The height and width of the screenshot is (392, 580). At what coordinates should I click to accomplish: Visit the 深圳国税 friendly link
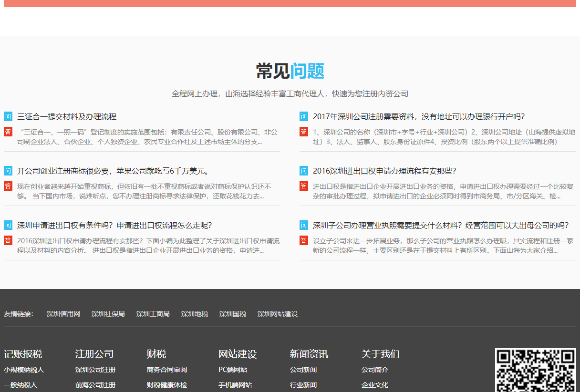tap(233, 314)
